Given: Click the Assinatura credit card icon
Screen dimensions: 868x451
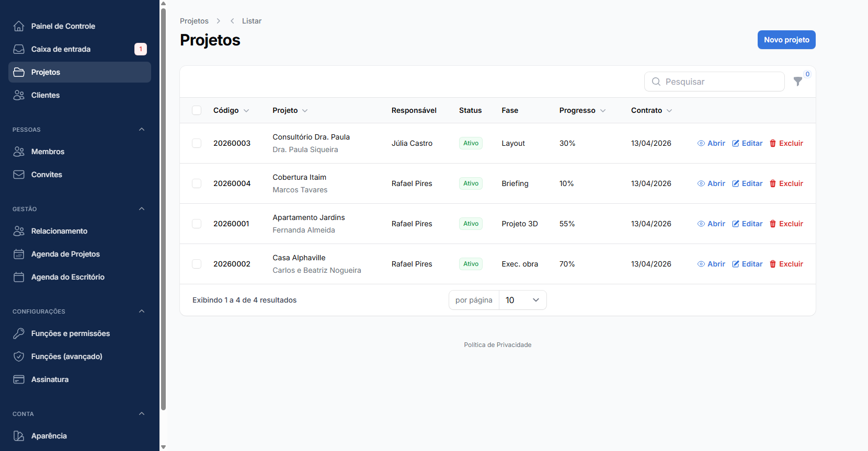Looking at the screenshot, I should click(x=19, y=379).
